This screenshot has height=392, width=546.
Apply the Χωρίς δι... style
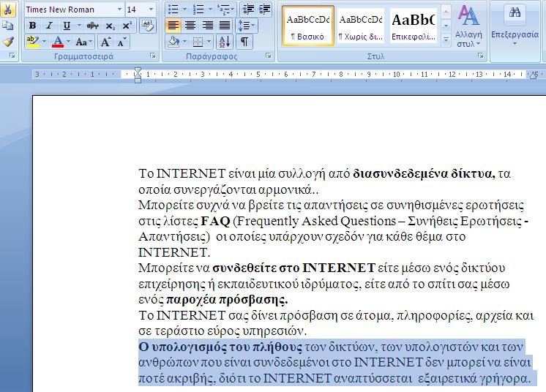point(361,26)
